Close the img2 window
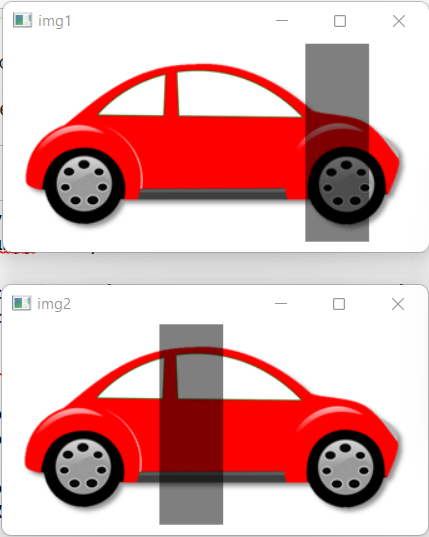The width and height of the screenshot is (429, 537). tap(398, 304)
